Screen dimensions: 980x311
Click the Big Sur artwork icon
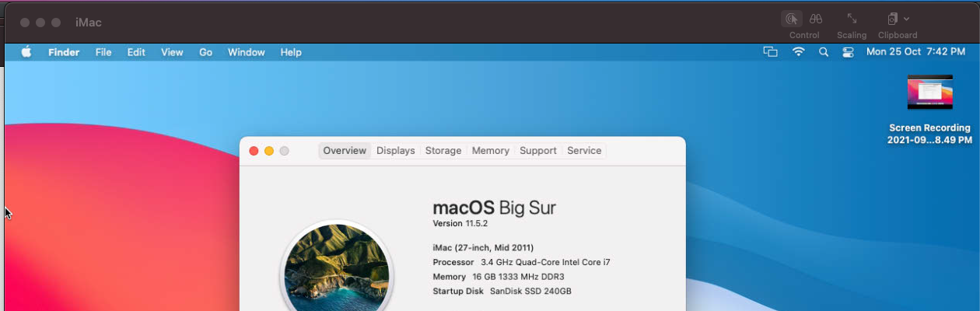pos(337,267)
